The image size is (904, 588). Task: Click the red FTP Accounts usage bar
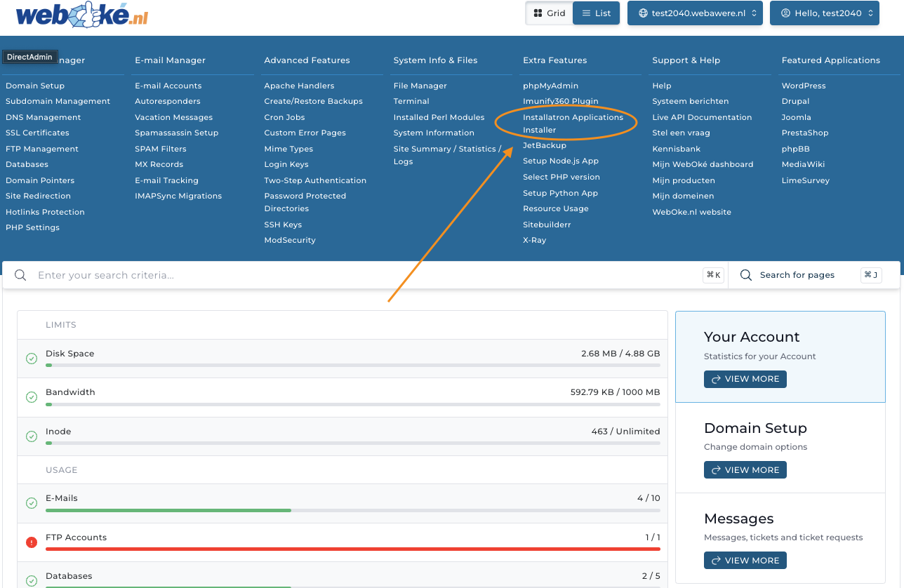pos(352,549)
